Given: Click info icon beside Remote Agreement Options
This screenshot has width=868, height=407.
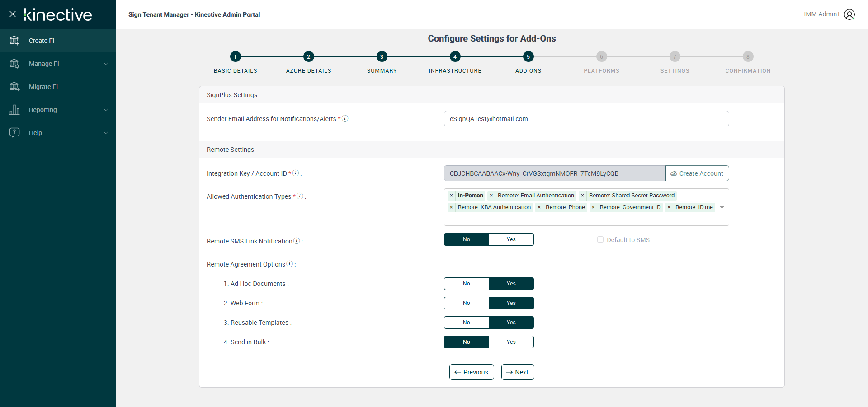Looking at the screenshot, I should pyautogui.click(x=290, y=264).
